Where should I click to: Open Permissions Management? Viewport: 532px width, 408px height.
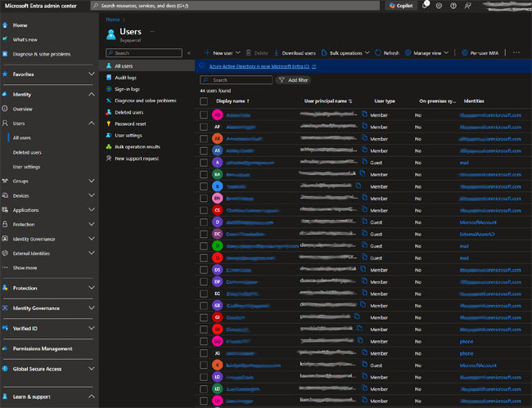43,348
